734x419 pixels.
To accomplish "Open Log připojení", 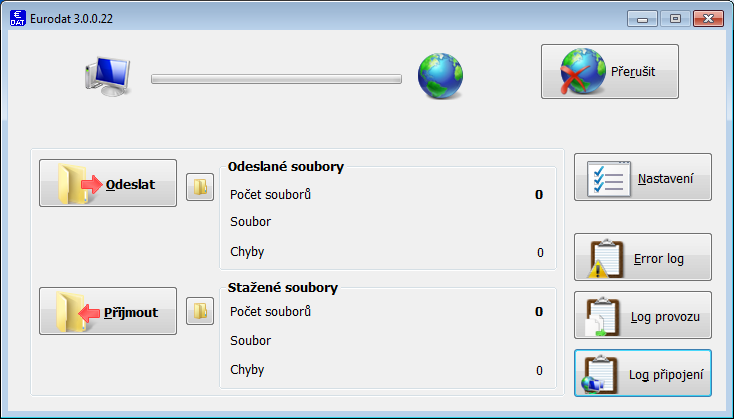I will point(643,373).
